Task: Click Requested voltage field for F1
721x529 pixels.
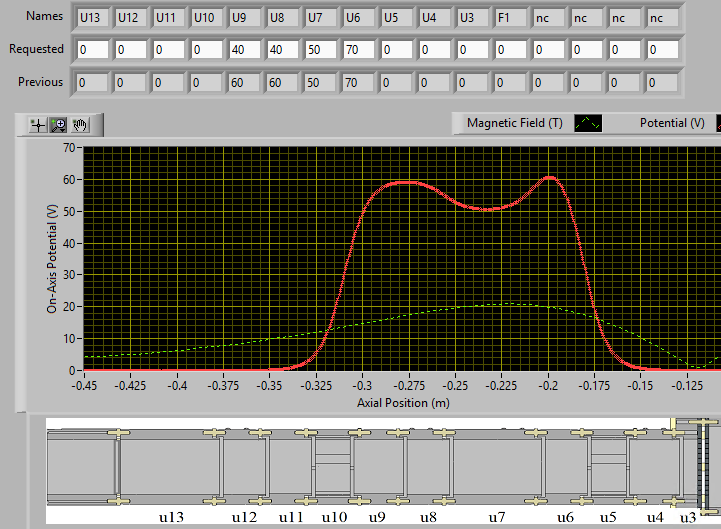Action: pyautogui.click(x=511, y=50)
